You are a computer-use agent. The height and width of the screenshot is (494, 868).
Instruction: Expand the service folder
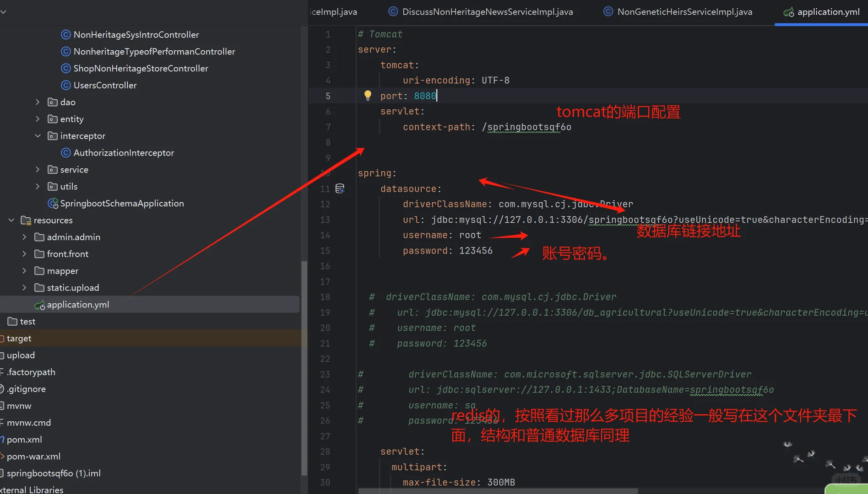tap(38, 169)
